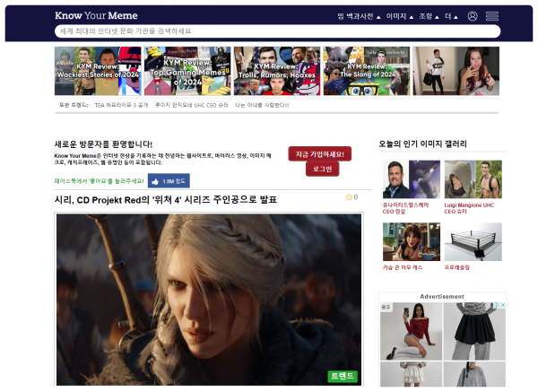Image resolution: width=538 pixels, height=392 pixels.
Task: Click the Know Your Meme logo
Action: coord(96,15)
